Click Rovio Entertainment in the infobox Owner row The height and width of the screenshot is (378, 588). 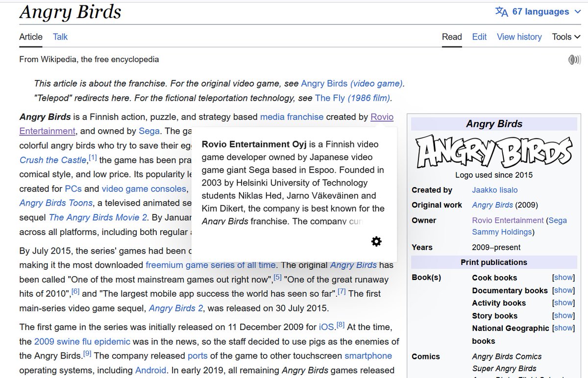[508, 220]
